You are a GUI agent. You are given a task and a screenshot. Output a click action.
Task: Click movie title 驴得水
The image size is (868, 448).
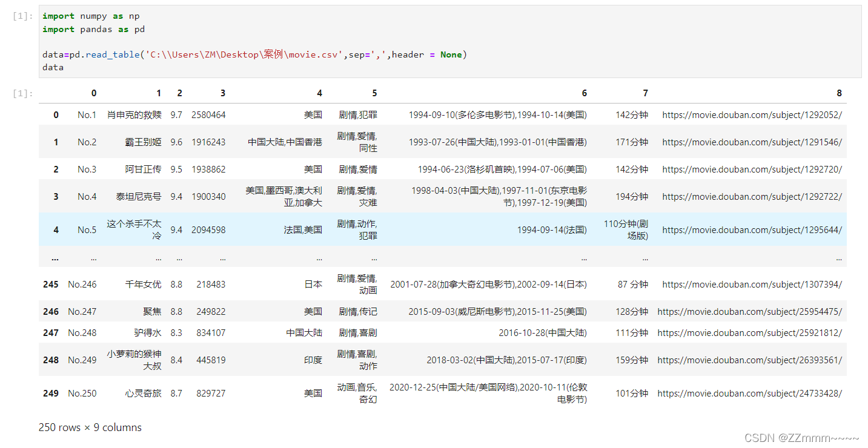pyautogui.click(x=148, y=332)
